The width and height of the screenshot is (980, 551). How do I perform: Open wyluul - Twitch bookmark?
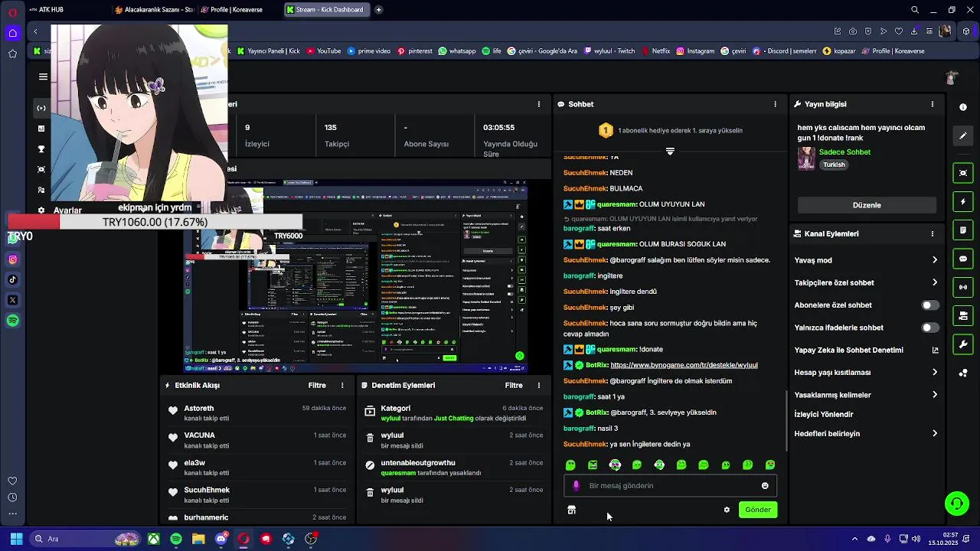(609, 51)
